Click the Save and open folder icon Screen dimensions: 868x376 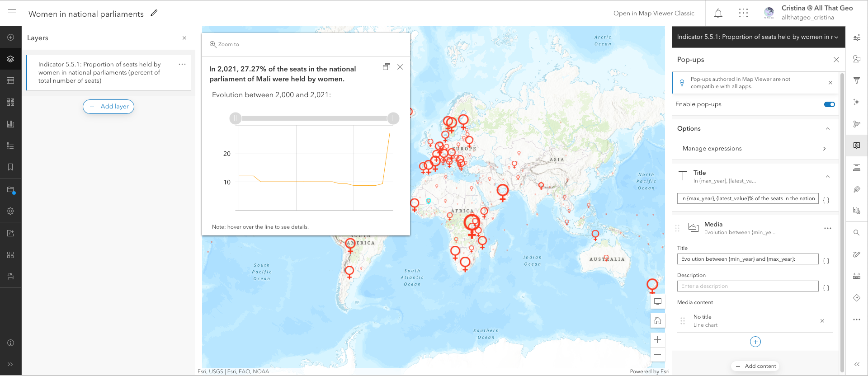tap(11, 190)
